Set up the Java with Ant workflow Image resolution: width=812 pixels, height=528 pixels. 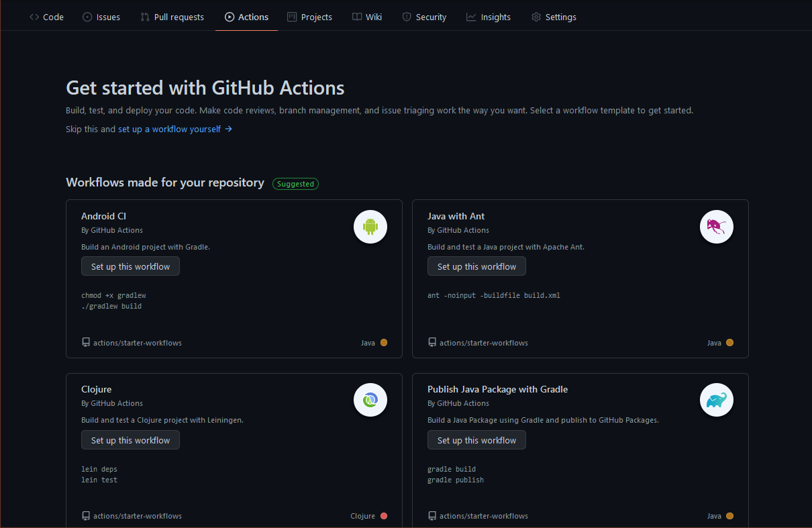(477, 266)
